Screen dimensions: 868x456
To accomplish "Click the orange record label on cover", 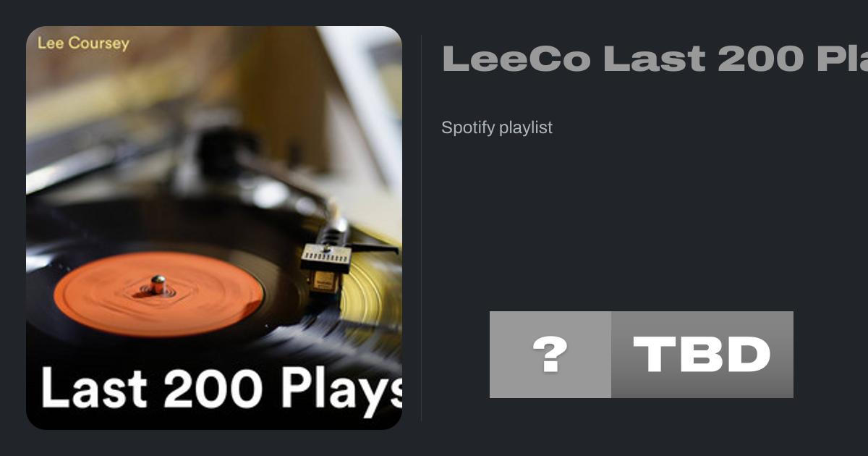I will (x=158, y=294).
